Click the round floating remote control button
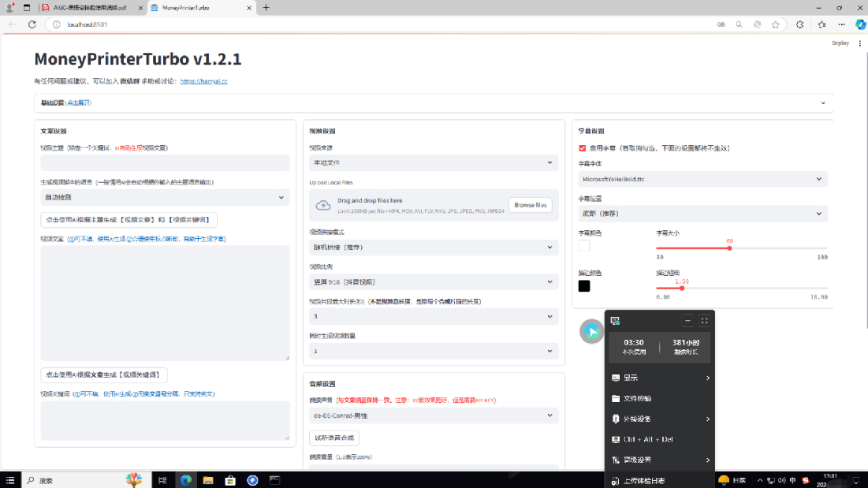Screen dimensions: 868x488 pyautogui.click(x=591, y=331)
